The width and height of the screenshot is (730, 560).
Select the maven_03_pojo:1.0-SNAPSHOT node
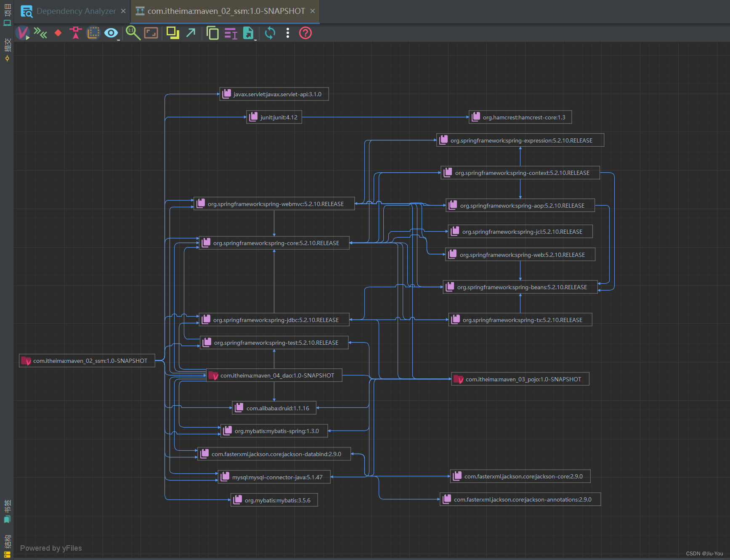click(x=520, y=379)
